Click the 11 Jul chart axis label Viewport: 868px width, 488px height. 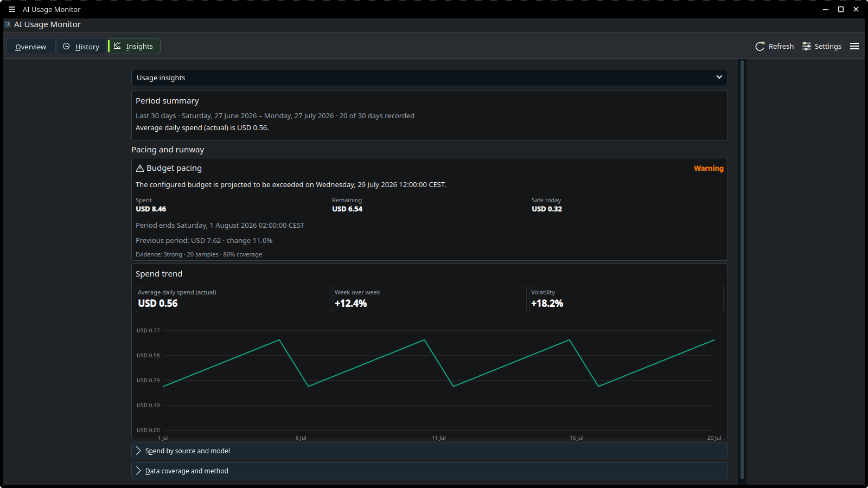point(439,438)
